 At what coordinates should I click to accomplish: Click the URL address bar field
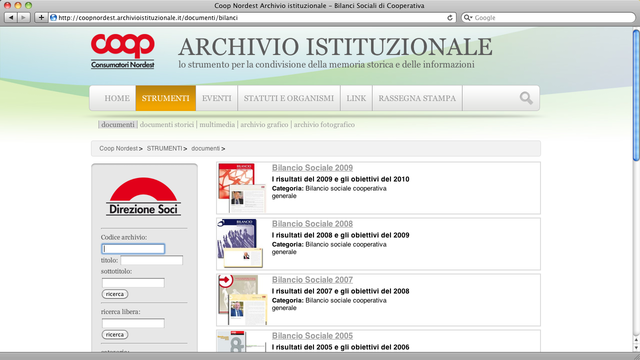click(x=252, y=18)
